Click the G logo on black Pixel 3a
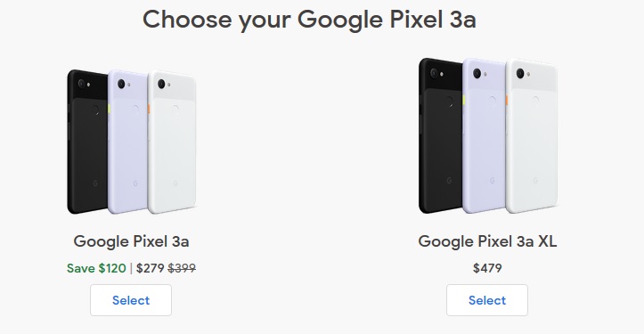 (95, 183)
